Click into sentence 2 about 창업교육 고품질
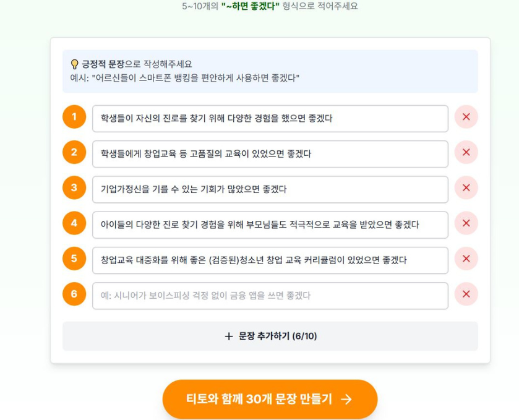Viewport: 519px width, 420px height. point(270,154)
